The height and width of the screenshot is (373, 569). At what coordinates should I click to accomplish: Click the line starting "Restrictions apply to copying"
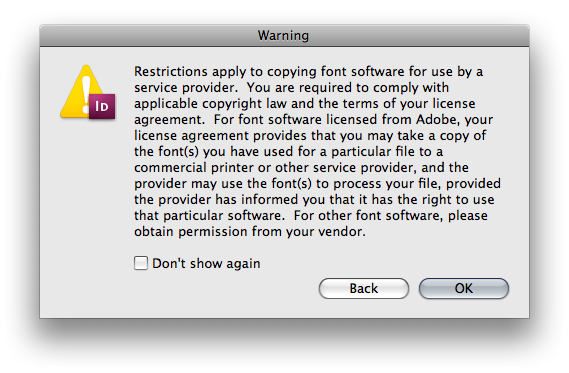308,71
